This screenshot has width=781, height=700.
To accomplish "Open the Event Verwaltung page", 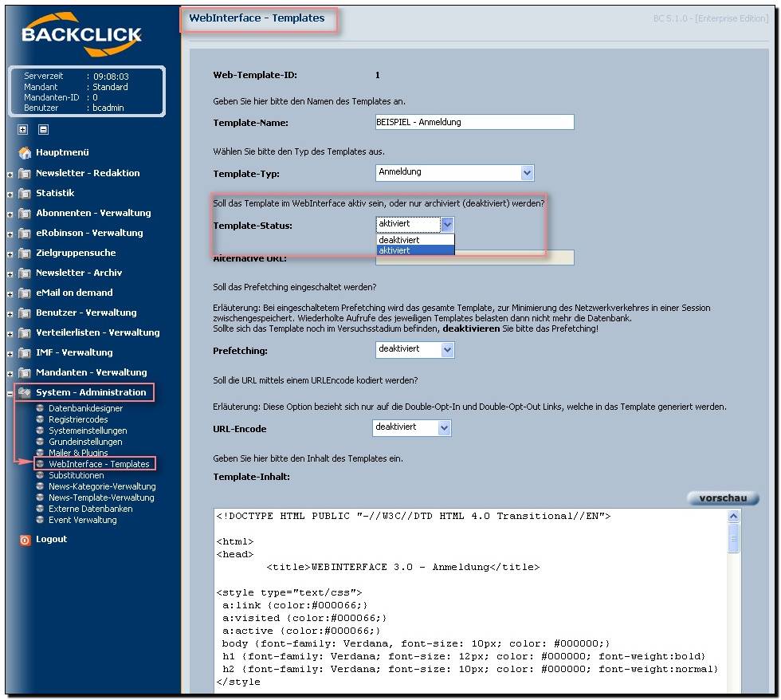I will (82, 520).
